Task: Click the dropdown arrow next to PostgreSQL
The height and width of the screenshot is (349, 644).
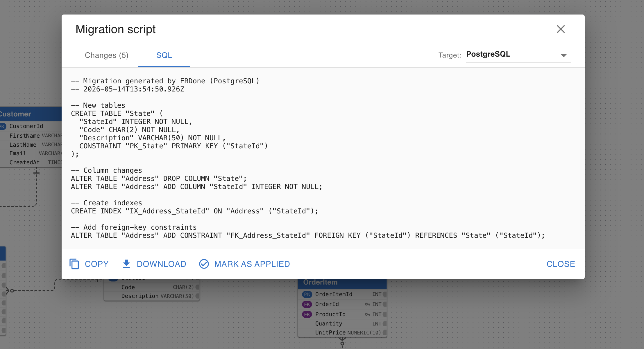Action: [563, 55]
